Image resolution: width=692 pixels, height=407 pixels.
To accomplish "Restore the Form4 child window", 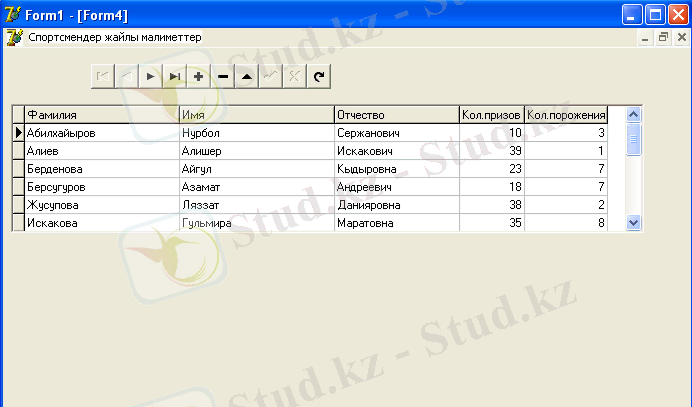I will tap(663, 38).
